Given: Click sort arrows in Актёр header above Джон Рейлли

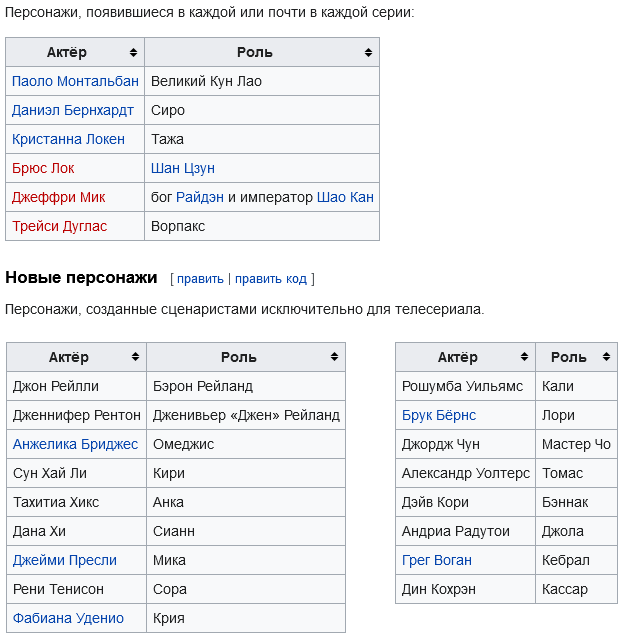Looking at the screenshot, I should point(135,357).
